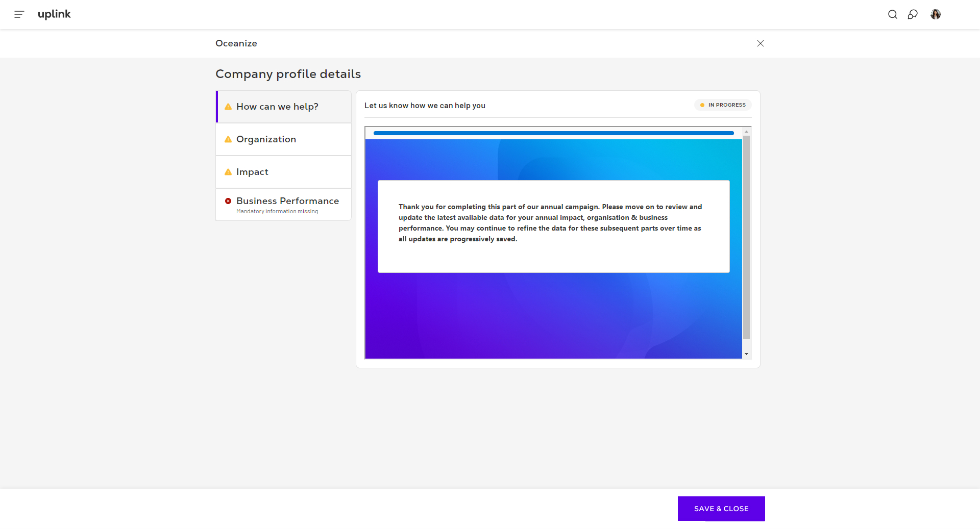Switch to the Organization section
The width and height of the screenshot is (980, 529).
coord(266,139)
